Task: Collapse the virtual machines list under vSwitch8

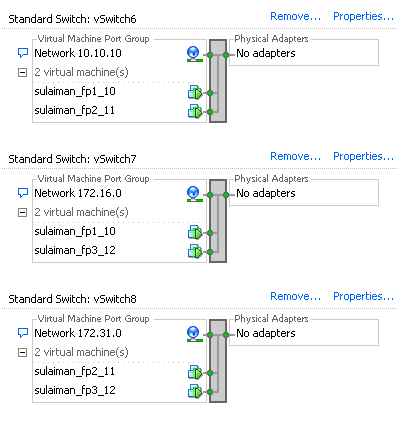Action: pyautogui.click(x=22, y=352)
